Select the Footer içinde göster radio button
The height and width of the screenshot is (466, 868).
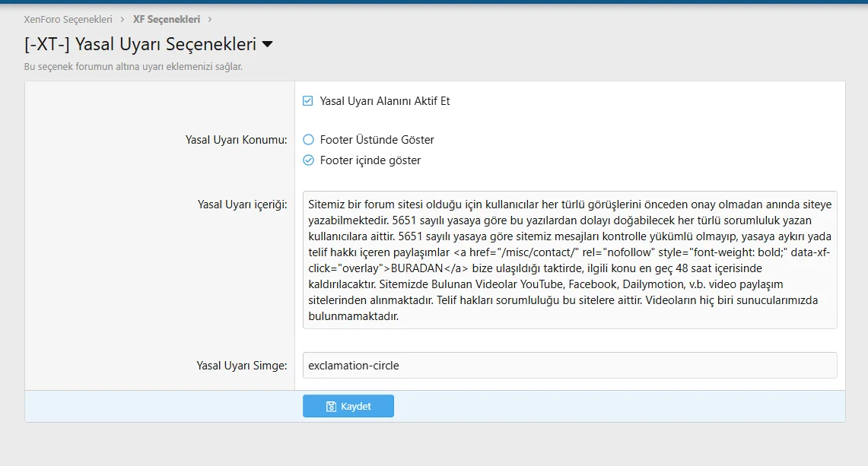[308, 160]
